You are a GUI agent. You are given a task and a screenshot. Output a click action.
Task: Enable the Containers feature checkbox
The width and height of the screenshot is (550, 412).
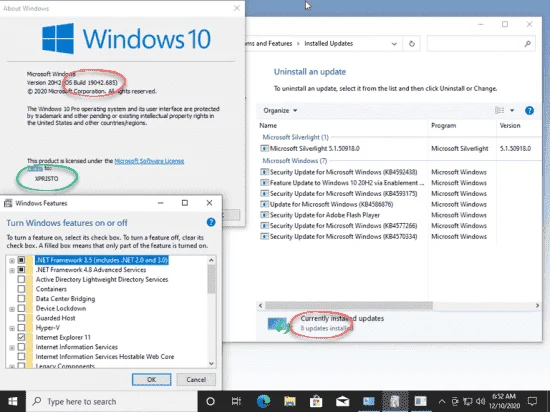[x=21, y=289]
